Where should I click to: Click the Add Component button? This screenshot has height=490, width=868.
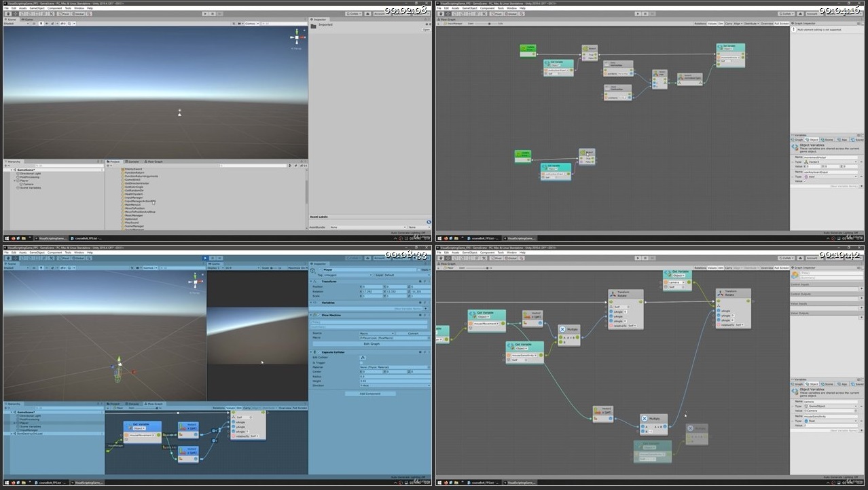pyautogui.click(x=371, y=394)
